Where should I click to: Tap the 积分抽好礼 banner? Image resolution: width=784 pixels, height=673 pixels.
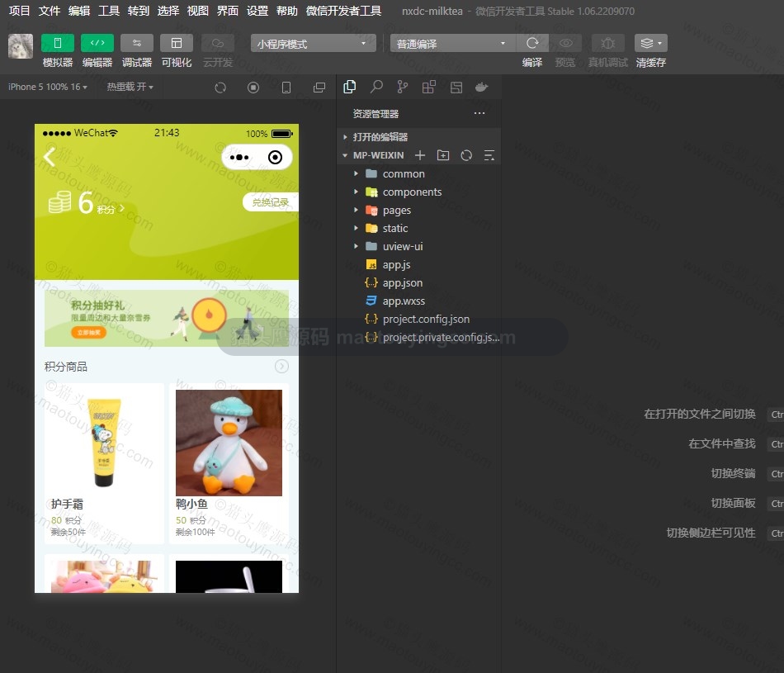tap(167, 318)
